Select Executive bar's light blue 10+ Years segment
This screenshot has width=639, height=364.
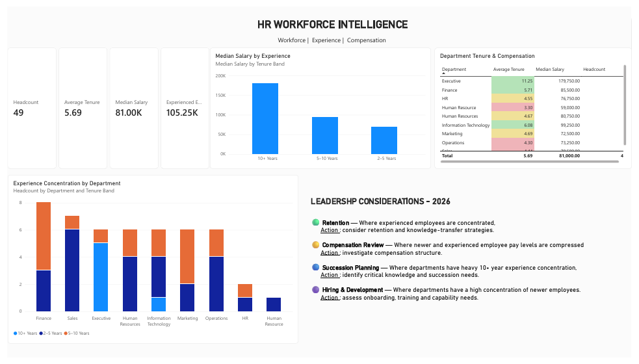pyautogui.click(x=101, y=277)
